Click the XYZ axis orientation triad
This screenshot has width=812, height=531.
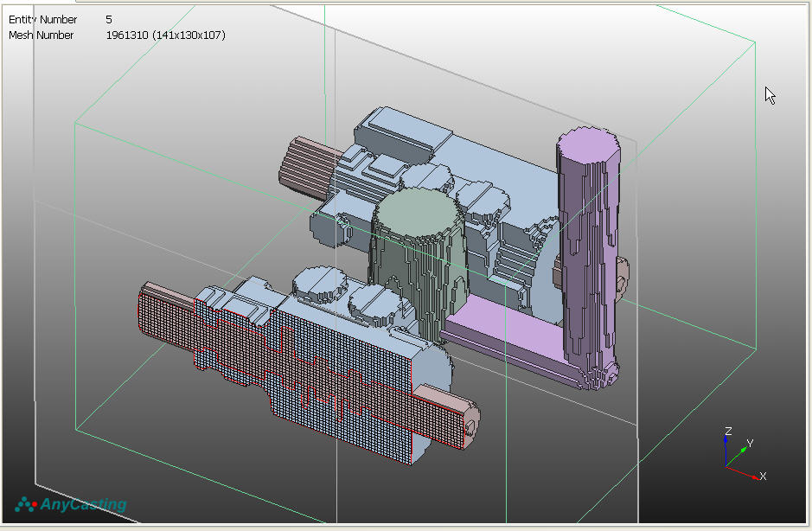[x=744, y=455]
